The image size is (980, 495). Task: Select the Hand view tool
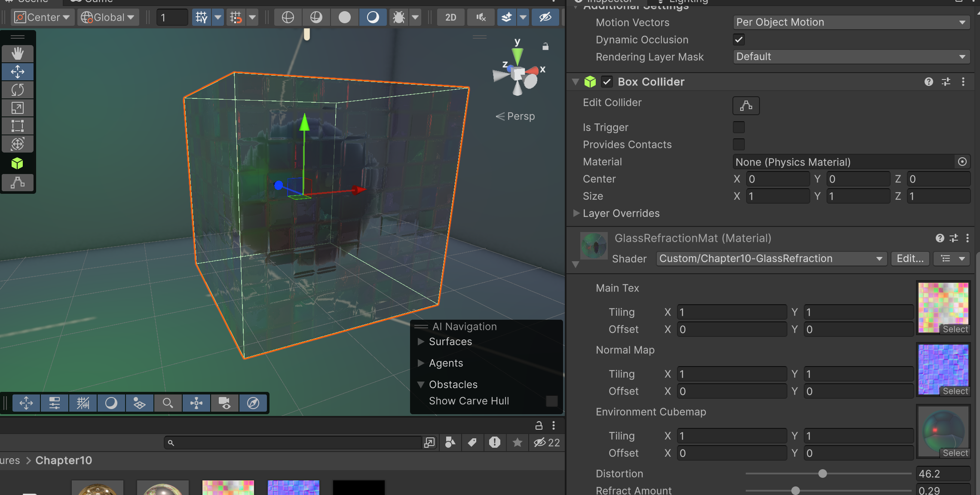tap(17, 54)
